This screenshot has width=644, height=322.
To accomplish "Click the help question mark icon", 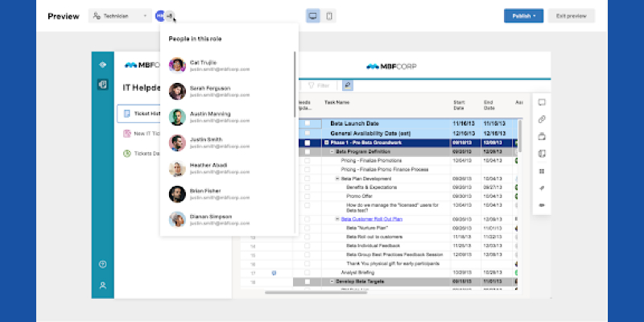I will (102, 264).
